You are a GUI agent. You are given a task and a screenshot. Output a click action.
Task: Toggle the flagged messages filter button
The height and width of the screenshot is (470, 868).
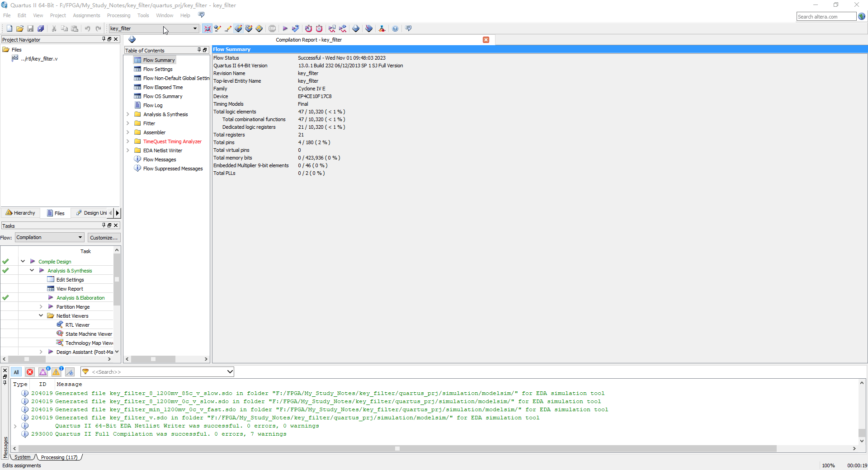(70, 372)
